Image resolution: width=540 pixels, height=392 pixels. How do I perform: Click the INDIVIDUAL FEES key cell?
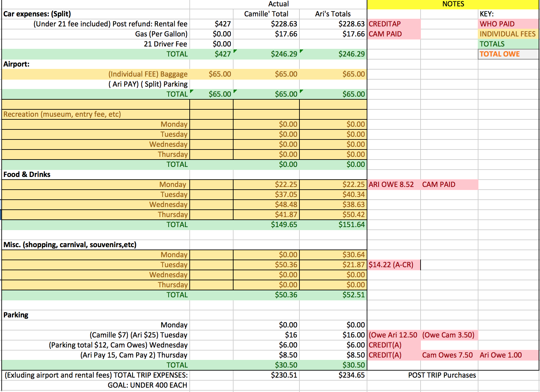click(x=509, y=34)
